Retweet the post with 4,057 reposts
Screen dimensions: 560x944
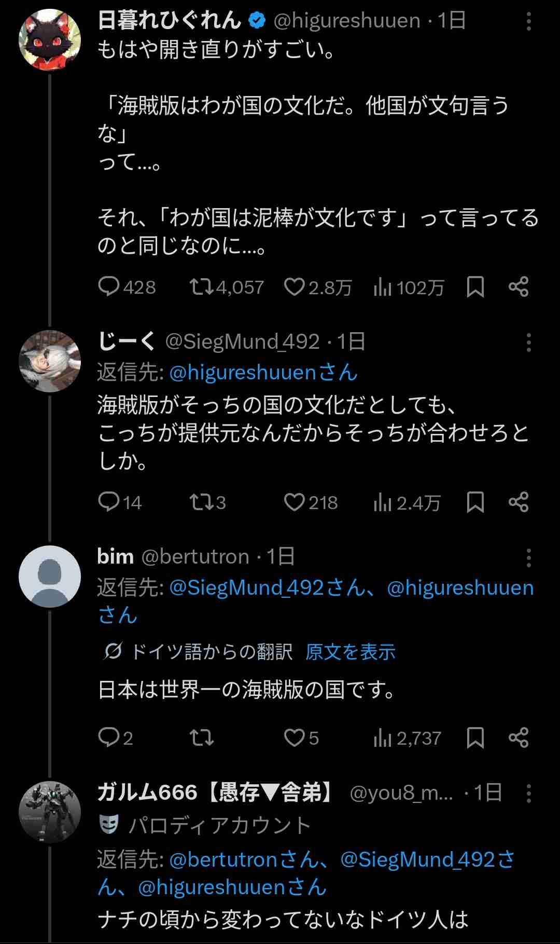coord(201,286)
